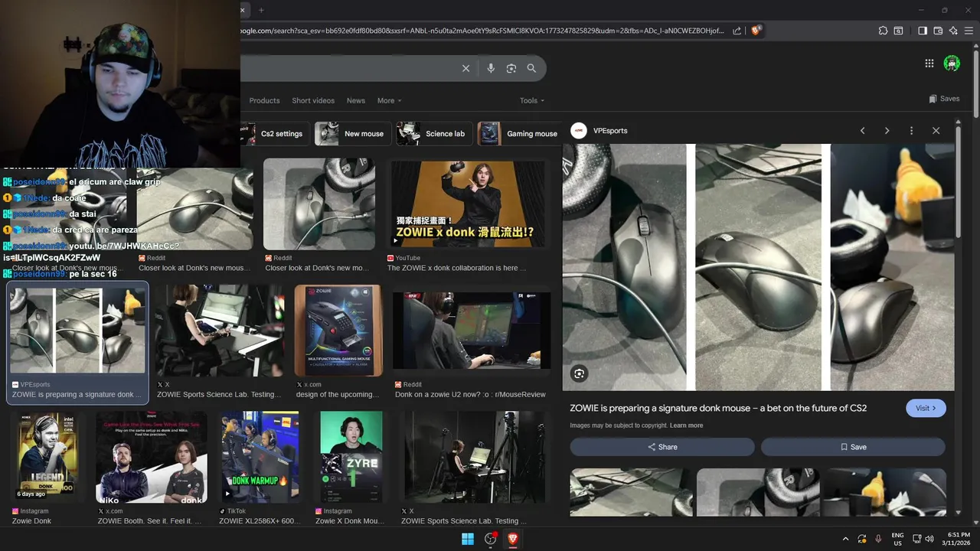Open the large preview image of mice
This screenshot has height=551, width=980.
point(759,267)
